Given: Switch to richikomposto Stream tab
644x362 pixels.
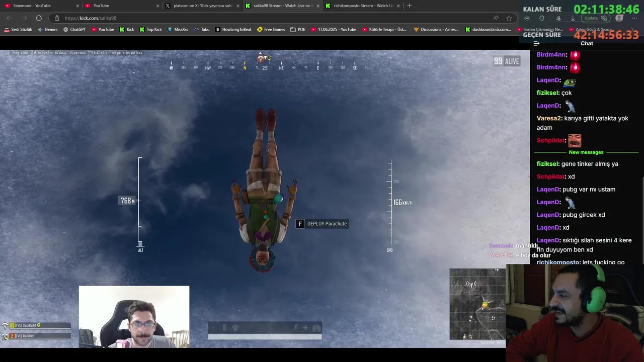Looking at the screenshot, I should click(x=362, y=6).
